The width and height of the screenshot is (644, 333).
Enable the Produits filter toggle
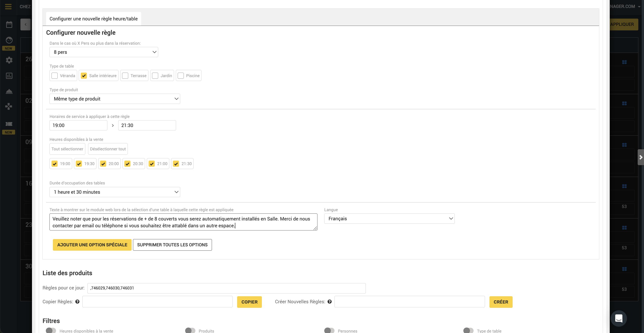190,331
